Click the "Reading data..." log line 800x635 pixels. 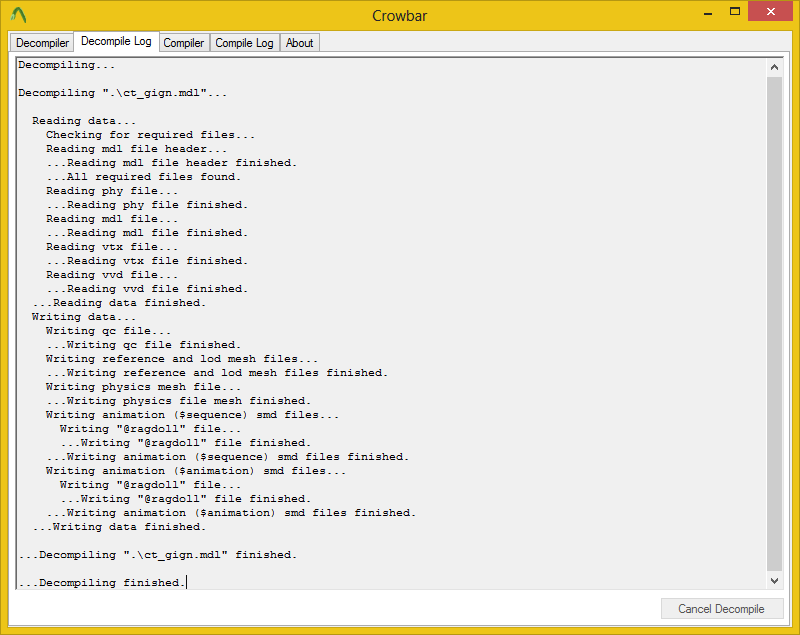(x=84, y=121)
